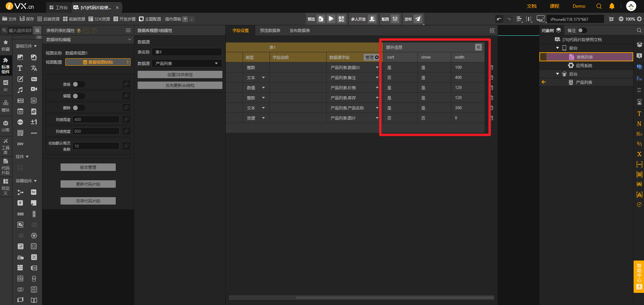Click the 发布 paper plane icon

[418, 19]
